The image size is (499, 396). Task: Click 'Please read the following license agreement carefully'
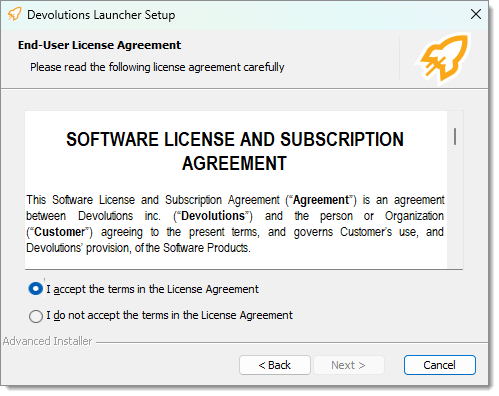(157, 67)
